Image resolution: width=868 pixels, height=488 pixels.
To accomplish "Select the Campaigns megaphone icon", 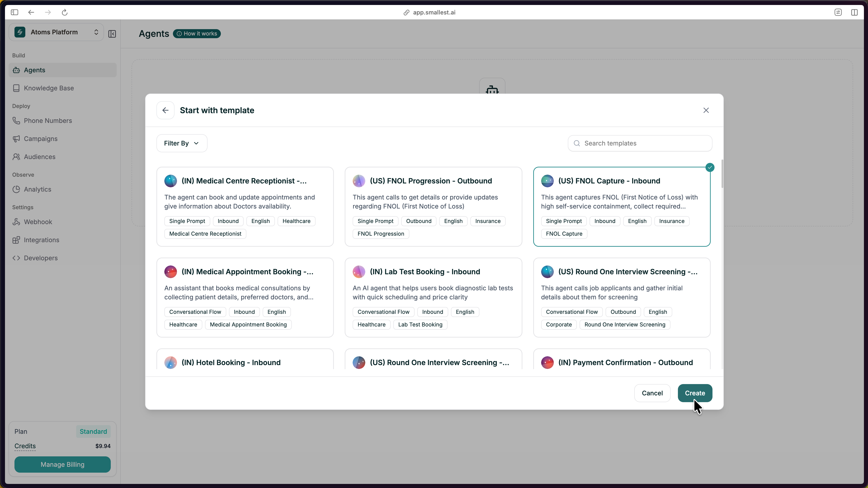I will click(x=17, y=138).
